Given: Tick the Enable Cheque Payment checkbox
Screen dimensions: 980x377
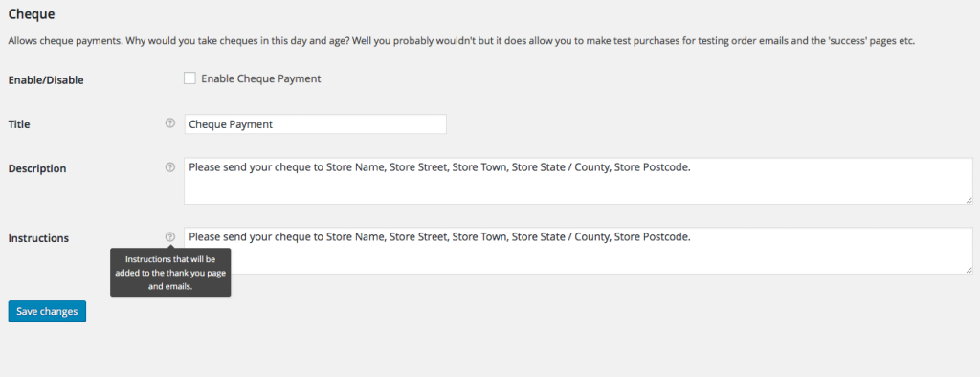Looking at the screenshot, I should click(189, 78).
